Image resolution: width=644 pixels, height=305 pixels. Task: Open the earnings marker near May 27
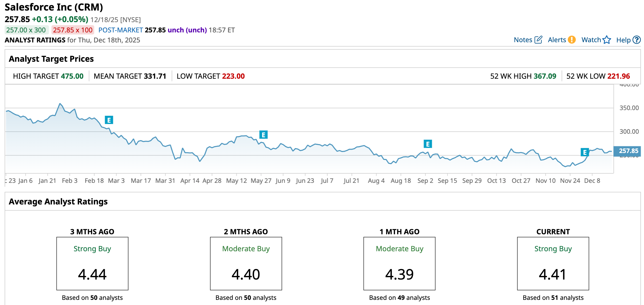[x=263, y=135]
